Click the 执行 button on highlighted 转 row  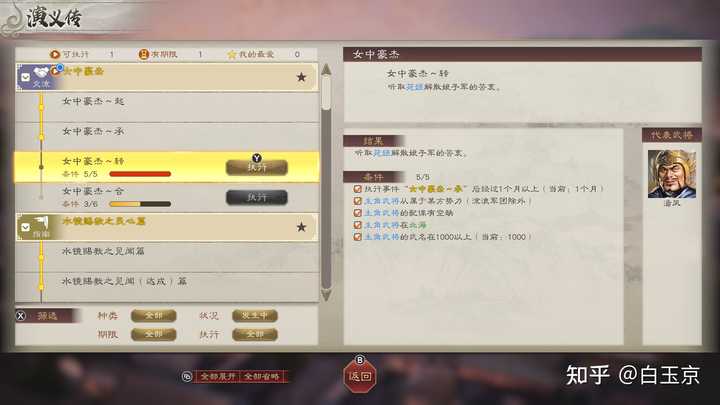pos(257,167)
